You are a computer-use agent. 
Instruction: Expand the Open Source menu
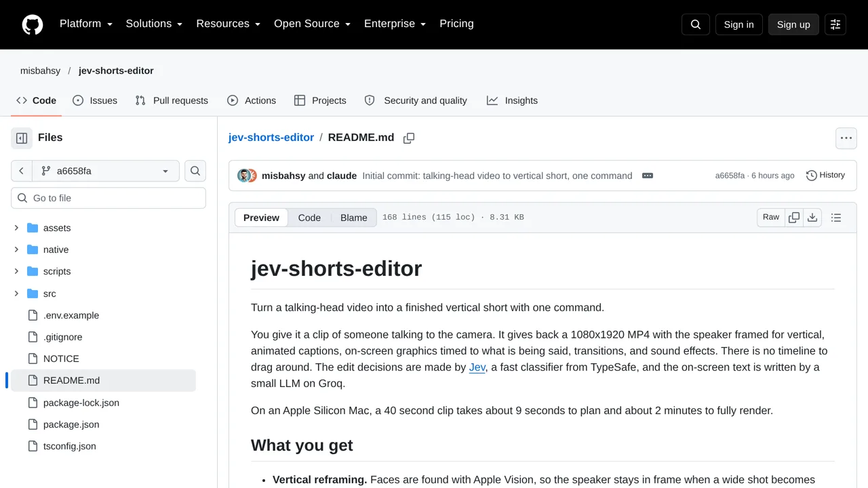[x=312, y=24]
